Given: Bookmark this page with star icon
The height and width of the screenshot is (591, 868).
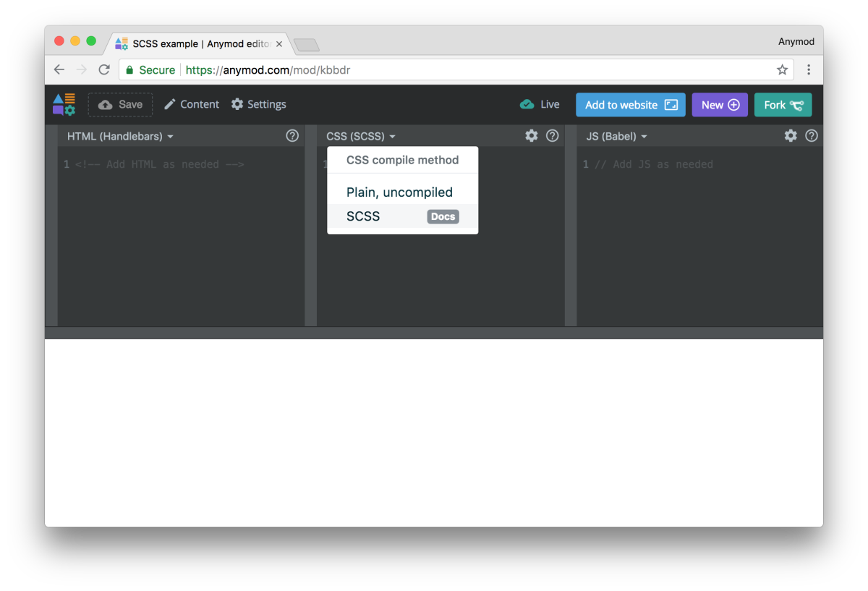Looking at the screenshot, I should (x=782, y=69).
